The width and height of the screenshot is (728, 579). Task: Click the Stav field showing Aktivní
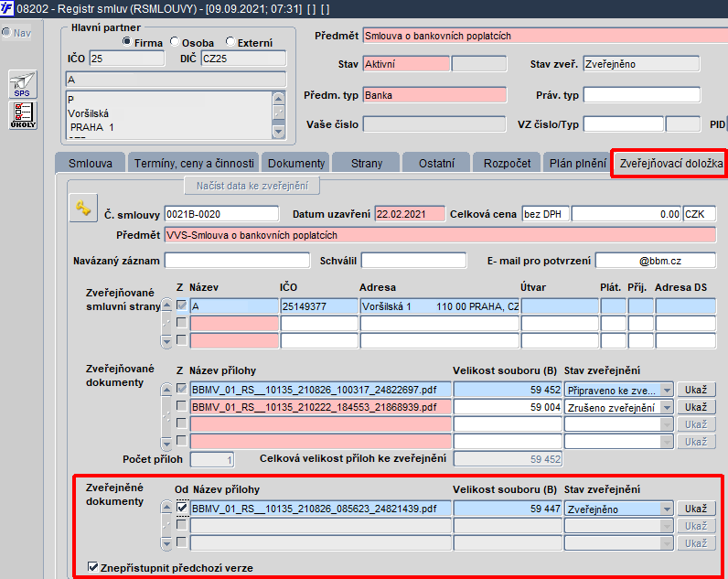[406, 64]
